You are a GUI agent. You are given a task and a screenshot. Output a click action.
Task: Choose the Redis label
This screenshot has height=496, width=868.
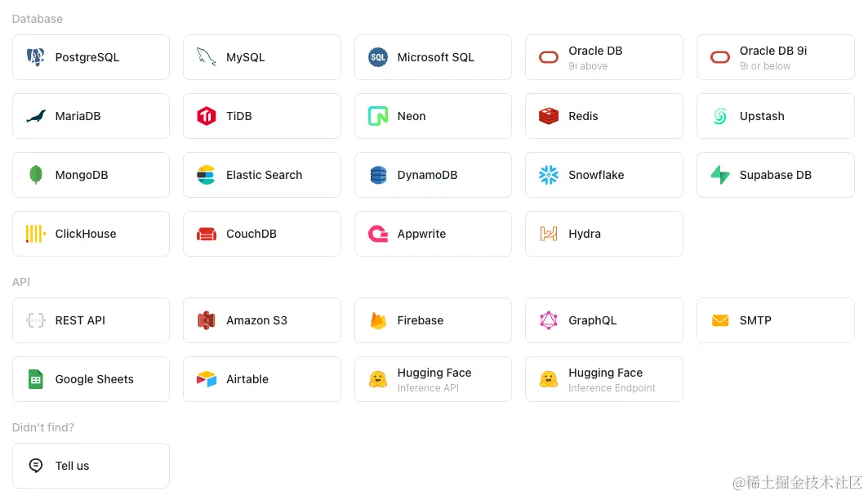point(583,116)
